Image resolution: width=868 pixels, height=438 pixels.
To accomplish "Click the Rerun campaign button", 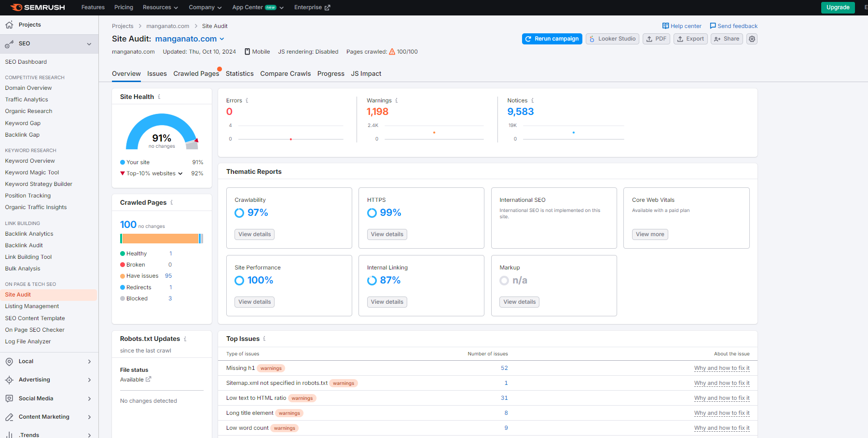I will pyautogui.click(x=552, y=39).
